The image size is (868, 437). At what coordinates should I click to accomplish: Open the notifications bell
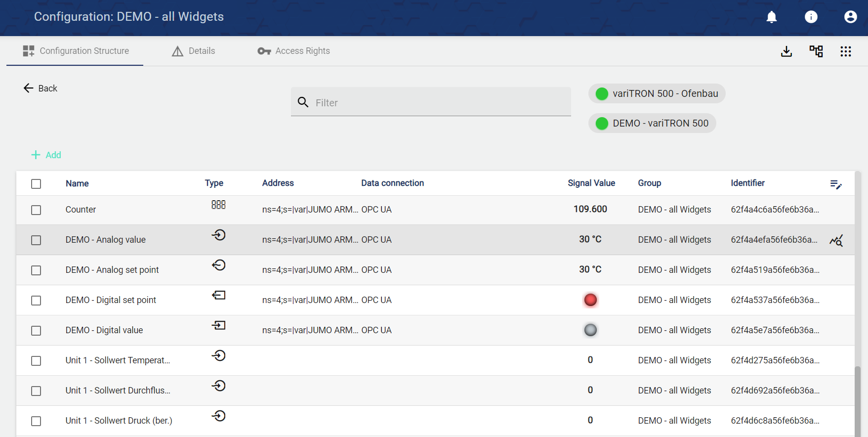click(771, 17)
